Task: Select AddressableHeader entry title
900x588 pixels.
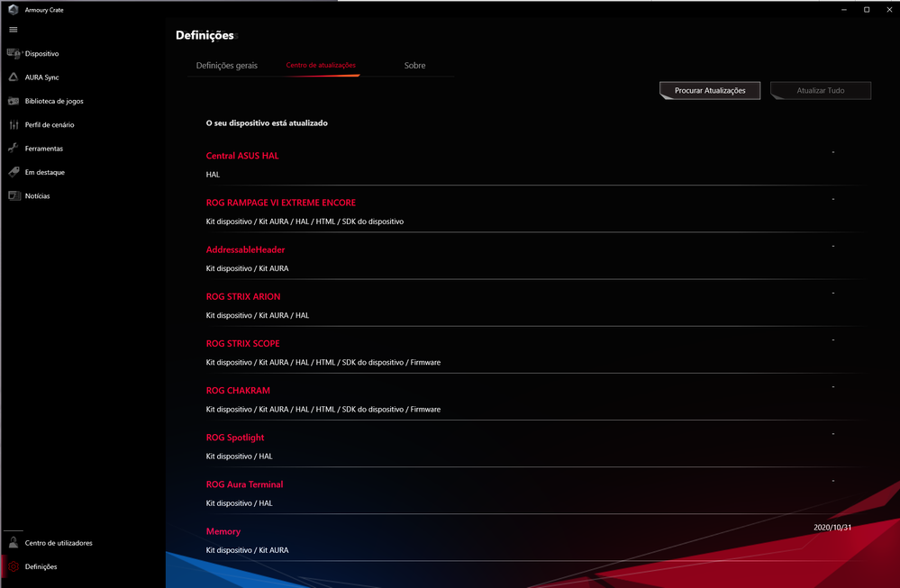Action: click(245, 249)
